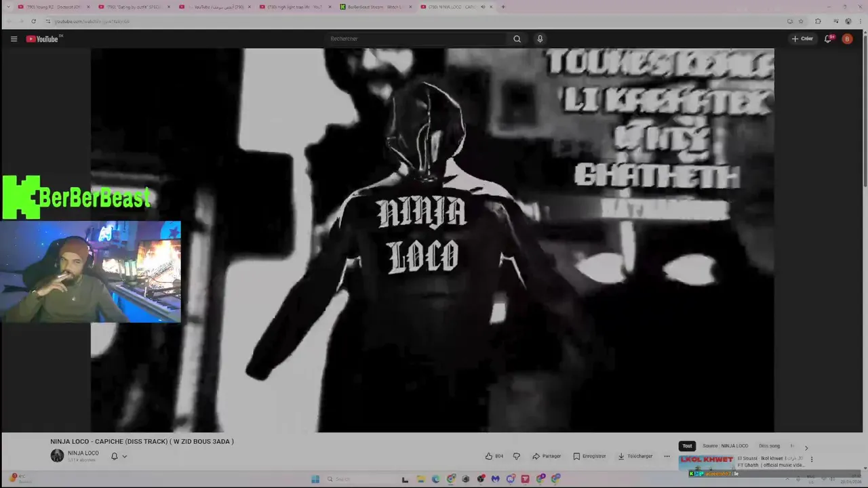The width and height of the screenshot is (868, 488).
Task: Run search with the magnifier button
Action: coord(517,39)
